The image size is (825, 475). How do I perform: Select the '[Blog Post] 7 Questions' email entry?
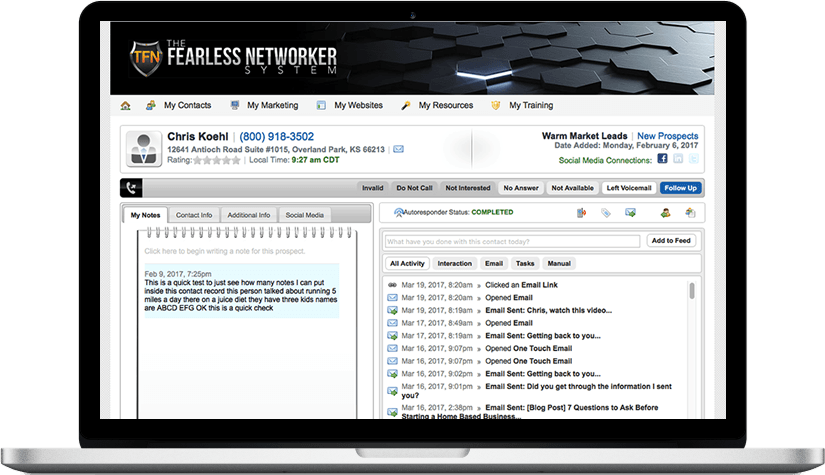(x=530, y=412)
